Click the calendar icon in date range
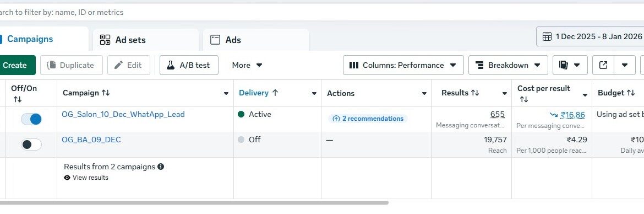Viewport: 644px width, 214px height. coord(547,36)
